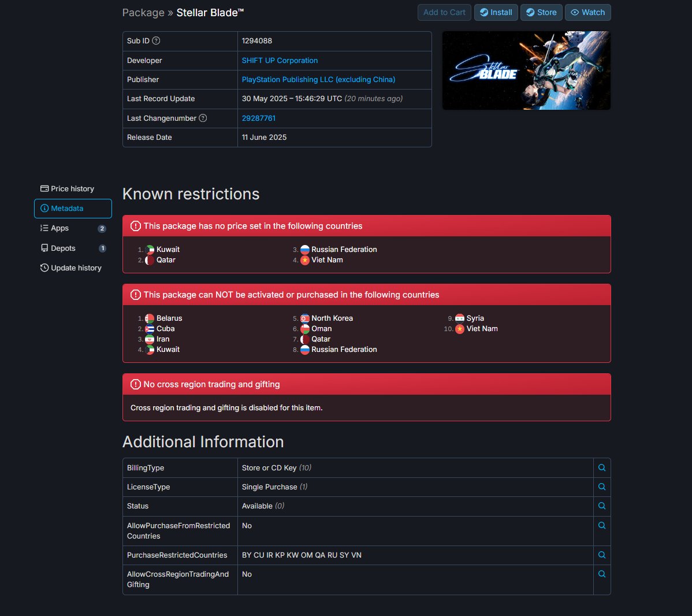Click the 30 May 2025 update timestamp
The height and width of the screenshot is (616, 692).
(292, 98)
